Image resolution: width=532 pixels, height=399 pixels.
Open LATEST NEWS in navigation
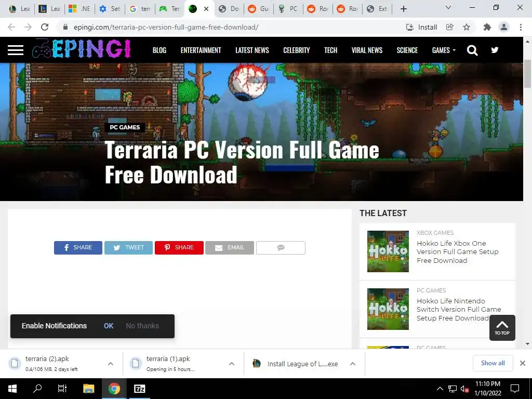(252, 50)
